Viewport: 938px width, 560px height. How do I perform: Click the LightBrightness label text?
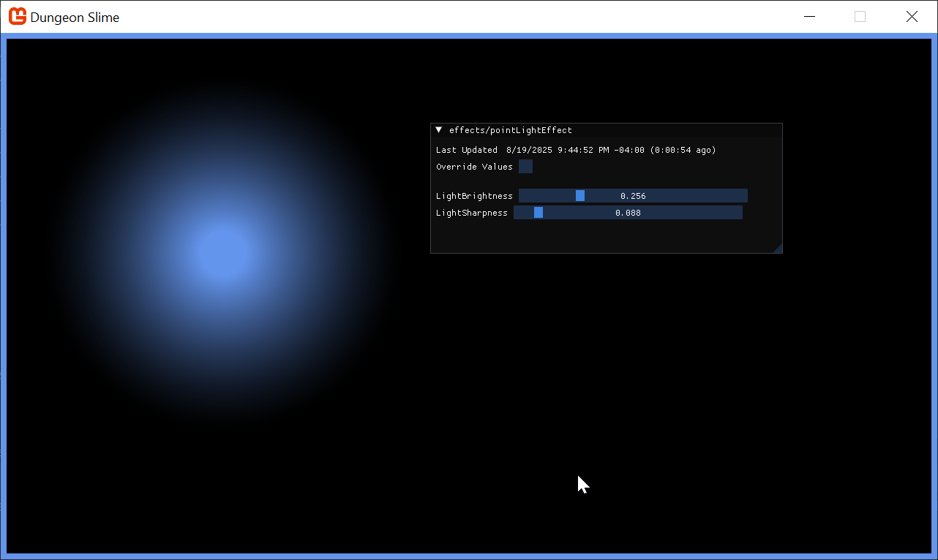click(x=474, y=196)
